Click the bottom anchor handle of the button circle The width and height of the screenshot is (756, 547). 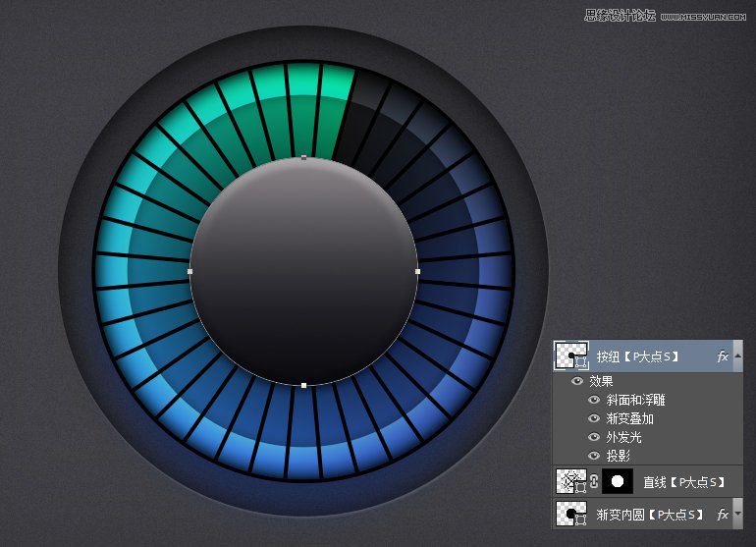tap(303, 385)
